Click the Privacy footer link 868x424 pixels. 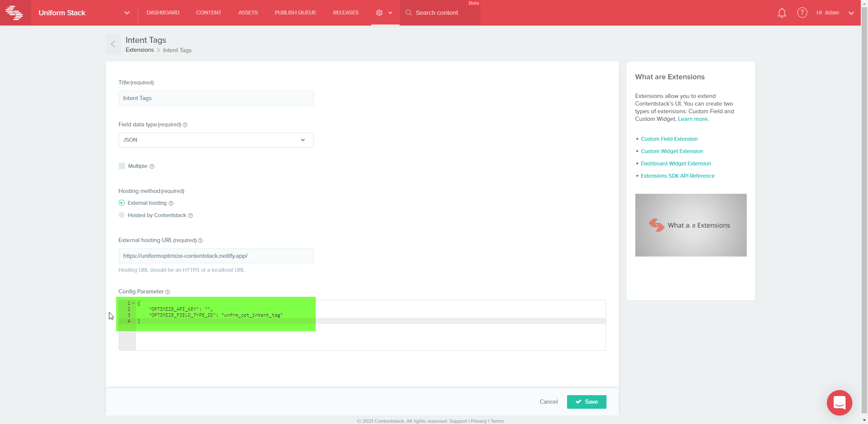[479, 421]
